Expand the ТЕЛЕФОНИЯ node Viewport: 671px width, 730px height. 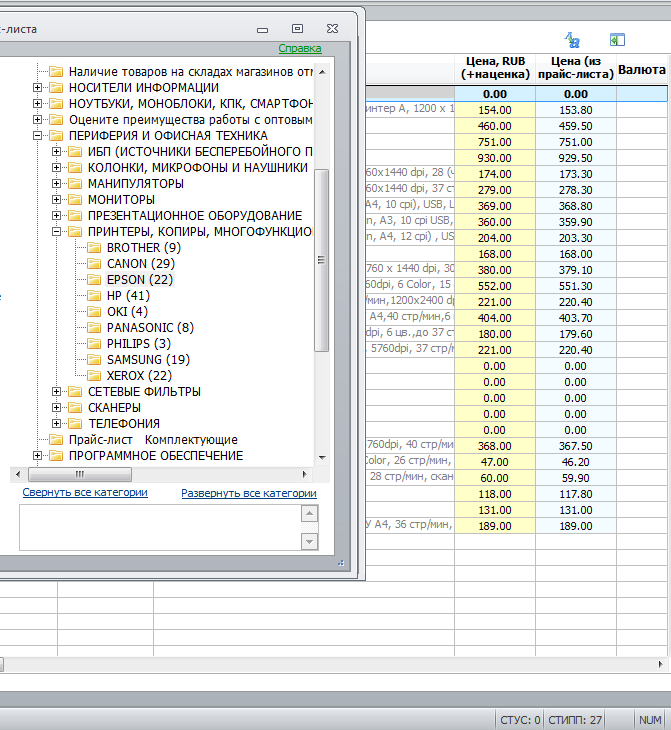[56, 423]
